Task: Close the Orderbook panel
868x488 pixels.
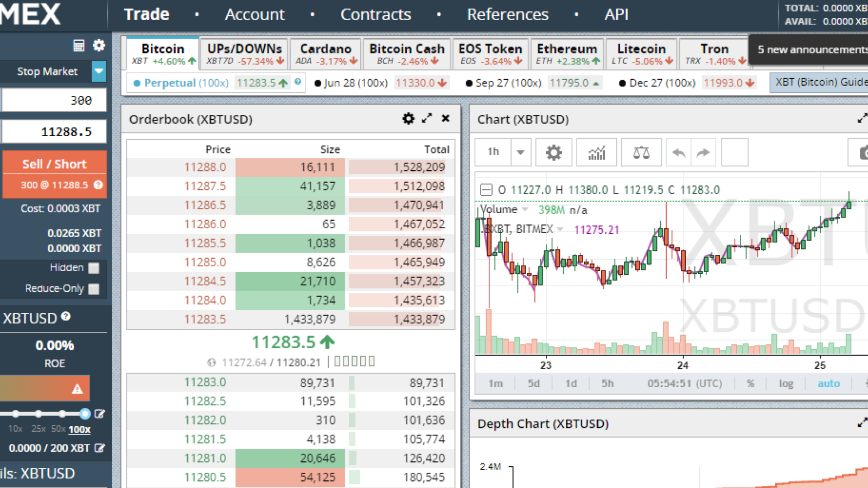Action: [445, 118]
